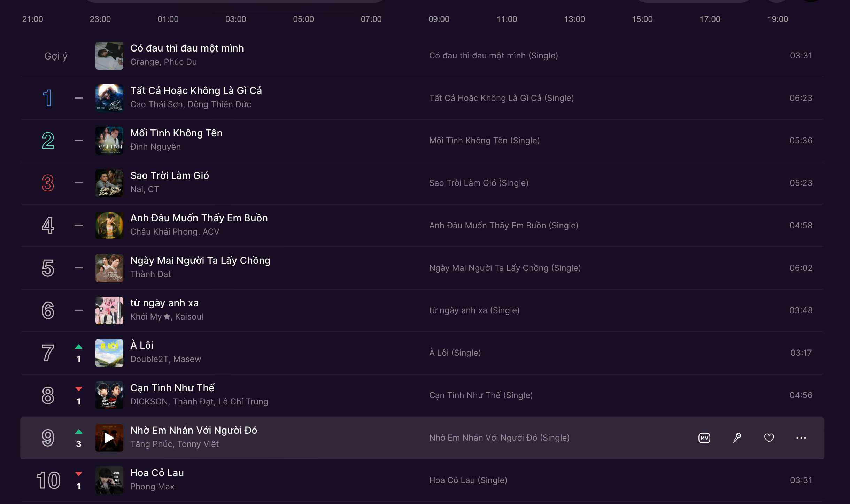Click the song title À Lôi

(142, 345)
